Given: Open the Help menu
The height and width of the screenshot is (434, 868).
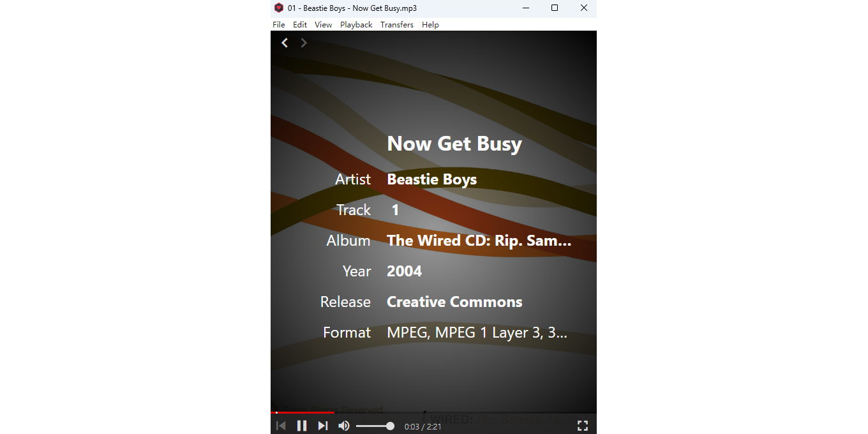Looking at the screenshot, I should 430,25.
